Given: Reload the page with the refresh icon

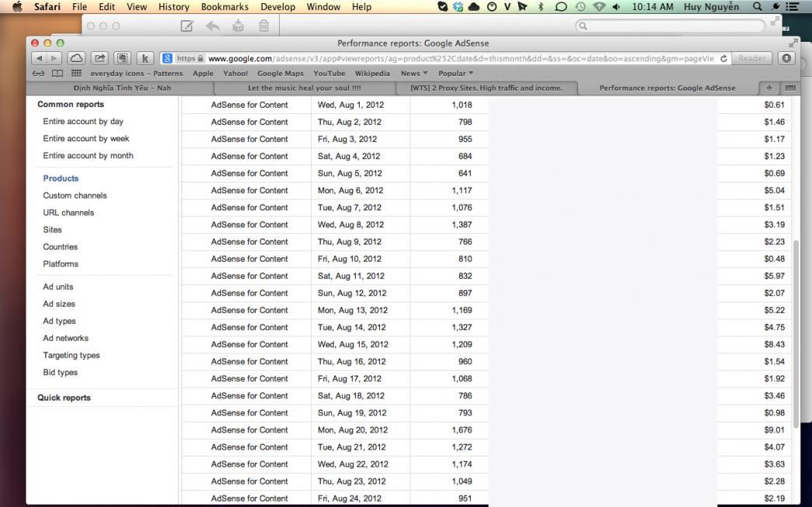Looking at the screenshot, I should pyautogui.click(x=723, y=58).
